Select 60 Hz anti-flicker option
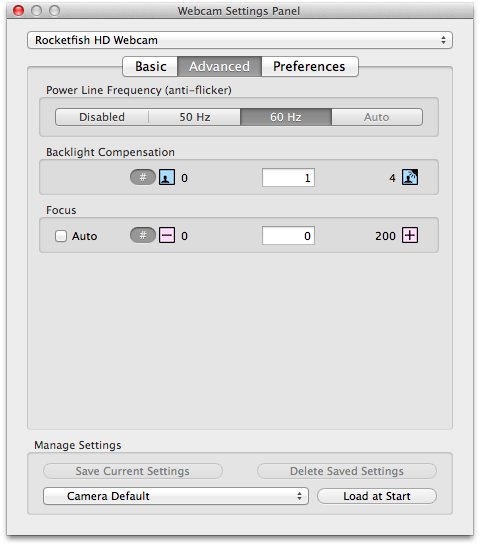480x546 pixels. 286,117
